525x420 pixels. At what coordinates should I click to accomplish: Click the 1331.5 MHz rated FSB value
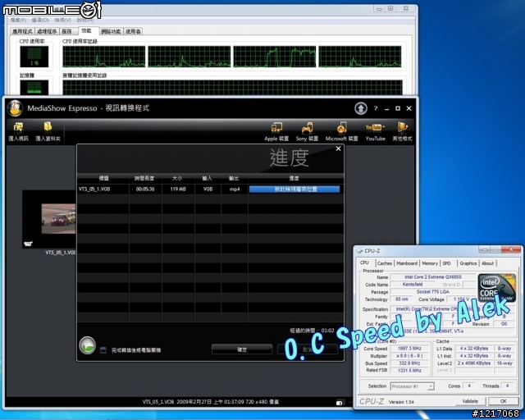tap(409, 371)
